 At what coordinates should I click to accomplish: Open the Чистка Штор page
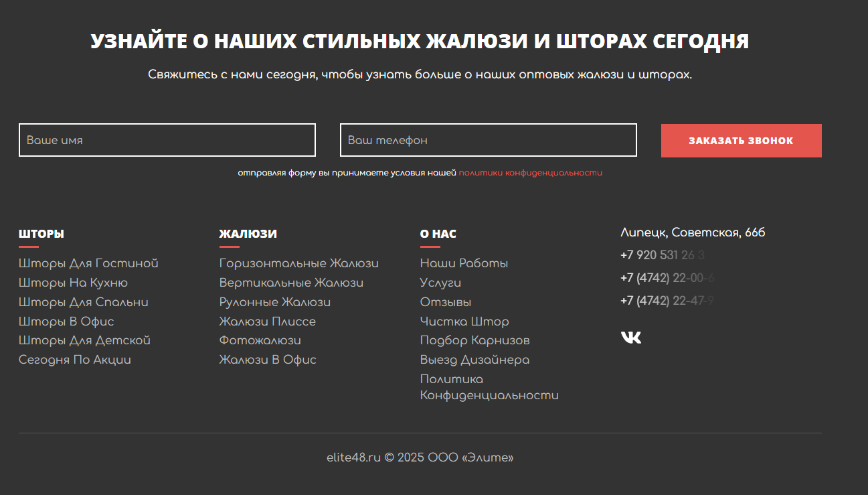pyautogui.click(x=464, y=321)
